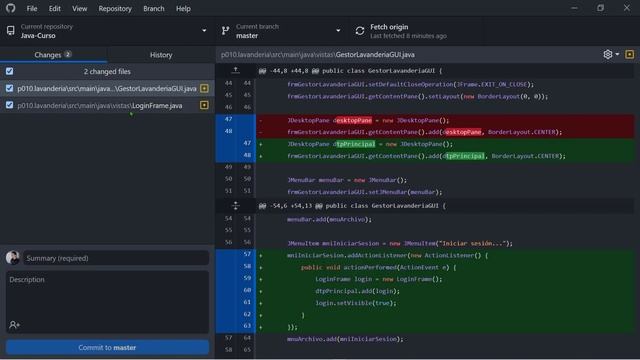
Task: Click the user avatar beside Summary
Action: point(13,258)
